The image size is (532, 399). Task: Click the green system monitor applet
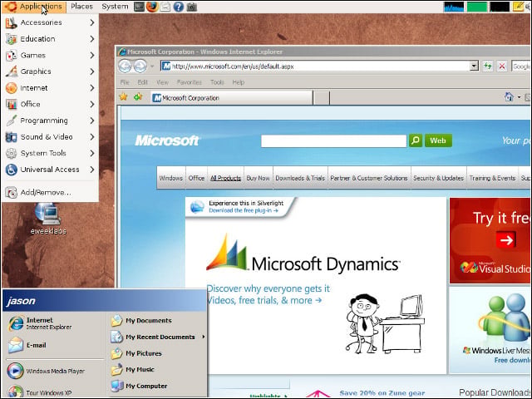tap(476, 7)
